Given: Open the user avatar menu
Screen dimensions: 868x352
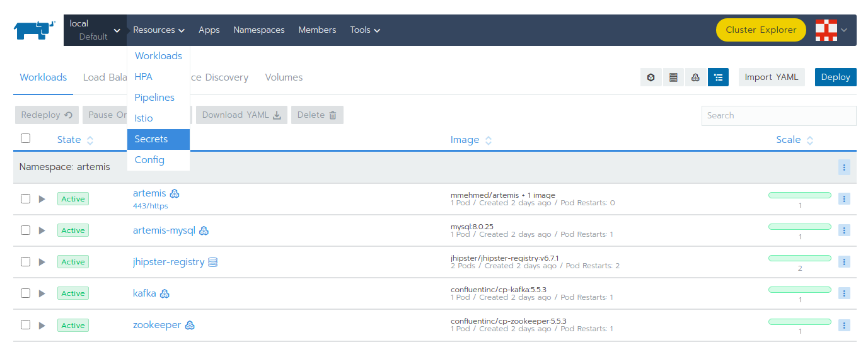Looking at the screenshot, I should tap(831, 30).
